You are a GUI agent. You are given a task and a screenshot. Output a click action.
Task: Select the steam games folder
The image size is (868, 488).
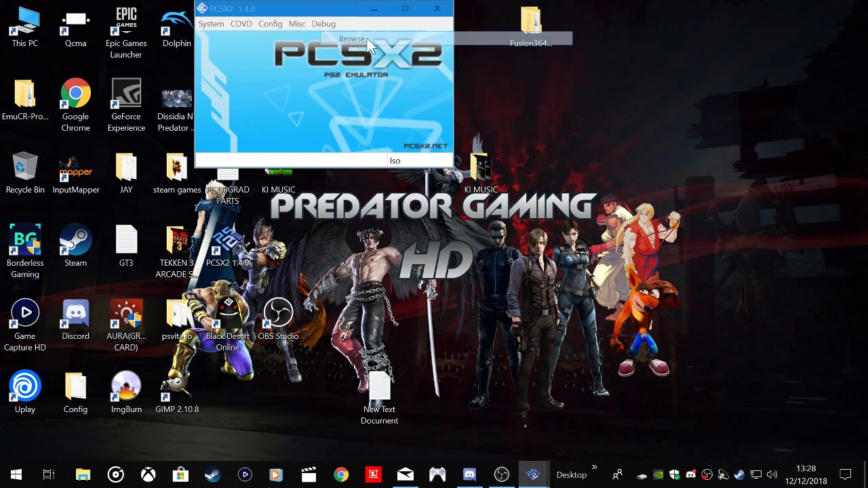176,174
